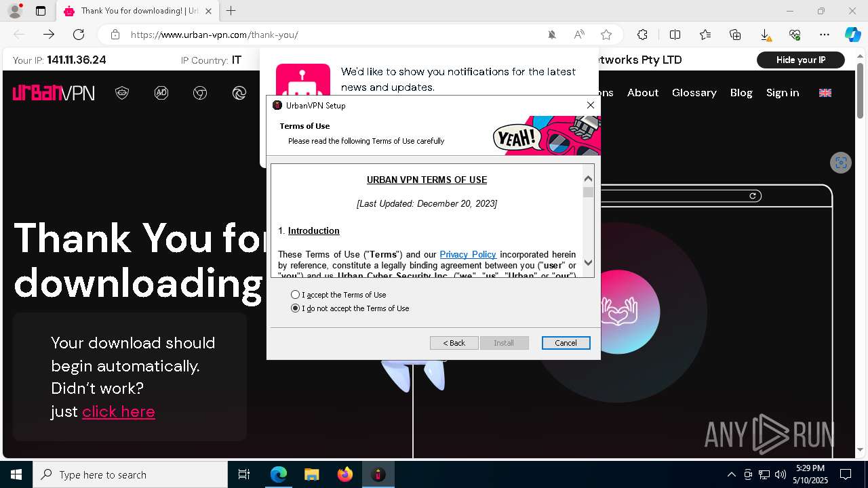Viewport: 868px width, 488px height.
Task: Open UrbanVPN installer taskbar icon
Action: pos(378,474)
